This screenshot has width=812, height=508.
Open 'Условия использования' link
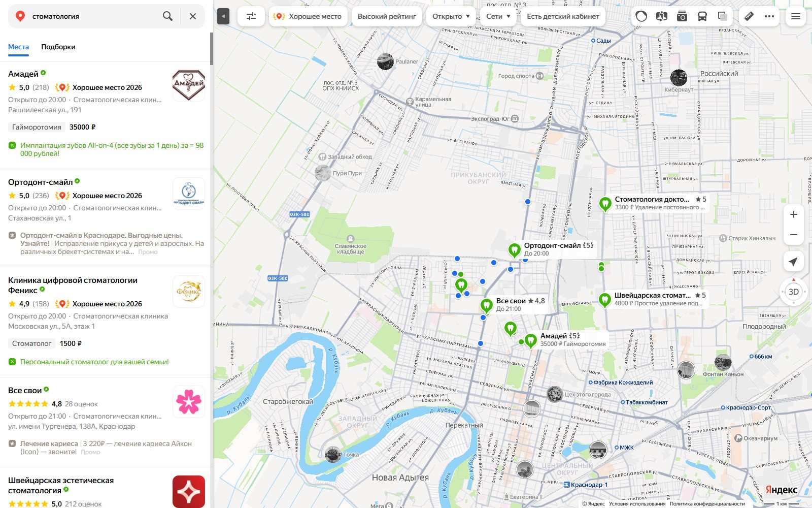(637, 504)
